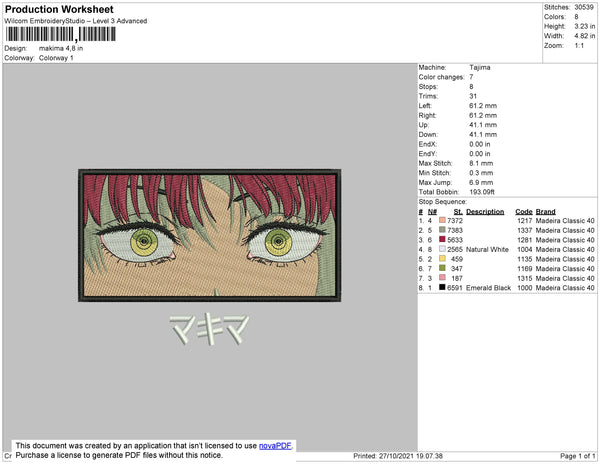Click the printed date '27/10/2021 19.07.38'

[x=411, y=456]
